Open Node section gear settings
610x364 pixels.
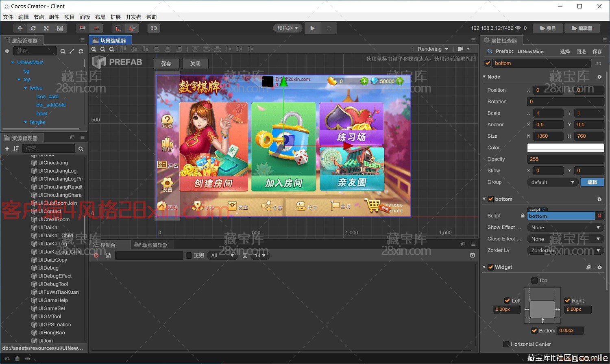tap(599, 77)
